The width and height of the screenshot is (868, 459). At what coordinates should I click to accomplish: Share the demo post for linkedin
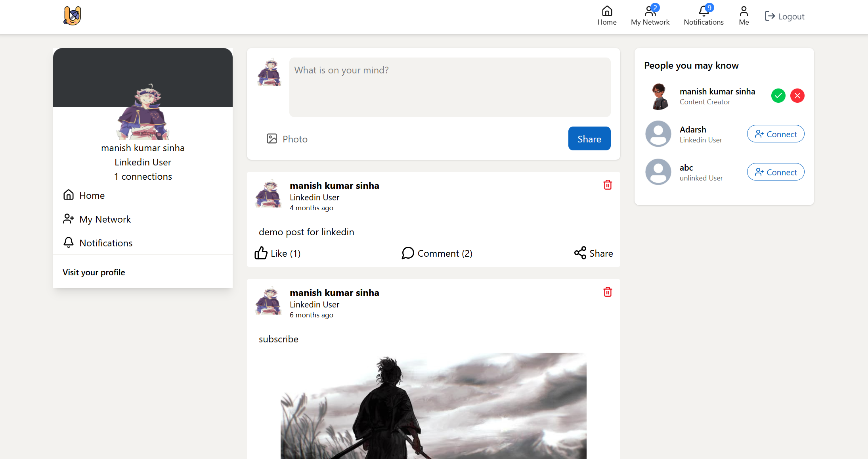[x=593, y=253]
